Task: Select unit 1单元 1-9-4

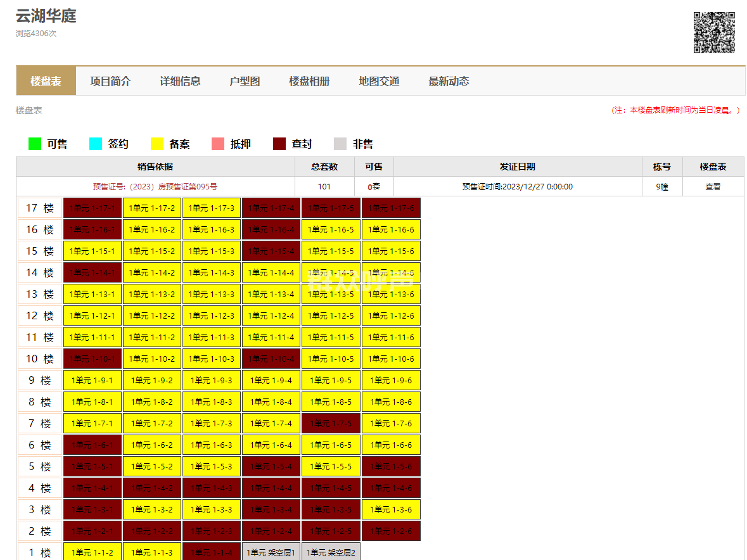Action: (x=271, y=381)
